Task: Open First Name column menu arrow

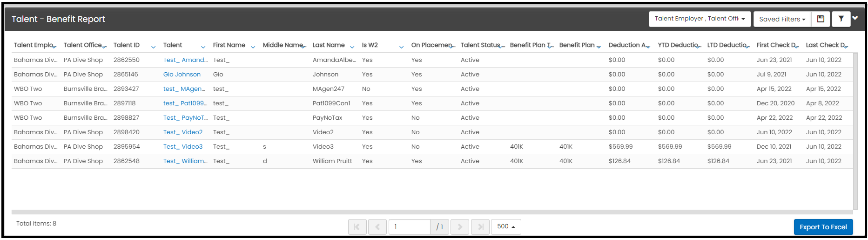Action: (253, 47)
